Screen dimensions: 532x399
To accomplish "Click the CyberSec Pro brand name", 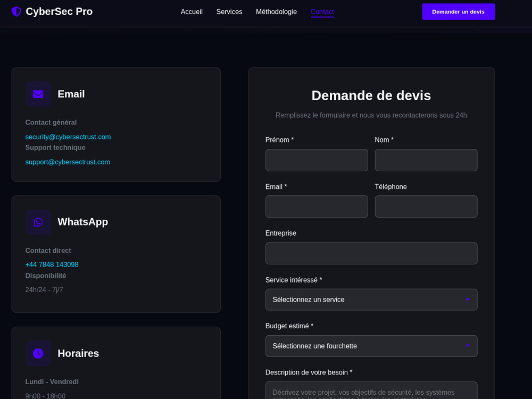I will (59, 12).
